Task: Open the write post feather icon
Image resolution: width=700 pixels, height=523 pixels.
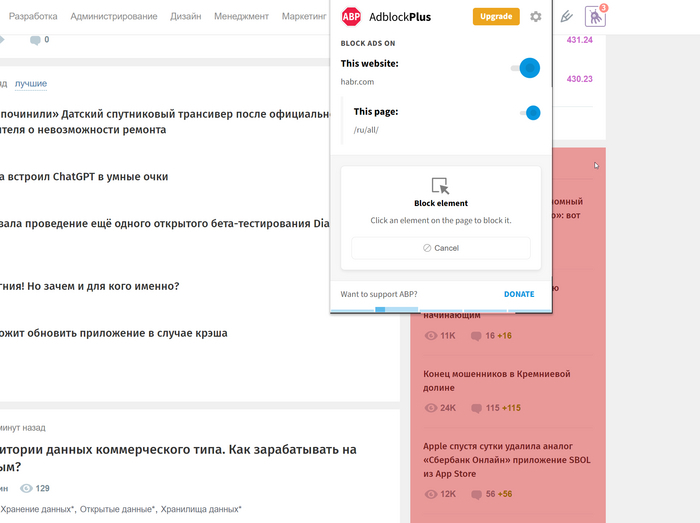Action: pyautogui.click(x=567, y=17)
